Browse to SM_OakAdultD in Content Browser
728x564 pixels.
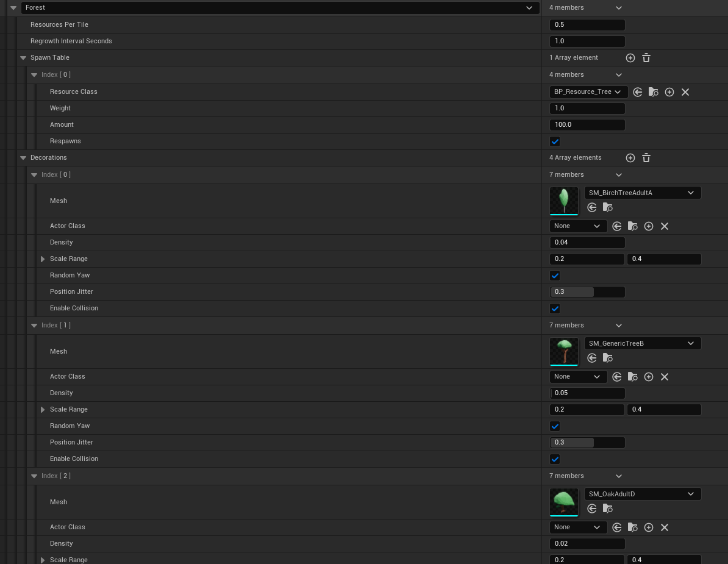(x=607, y=509)
